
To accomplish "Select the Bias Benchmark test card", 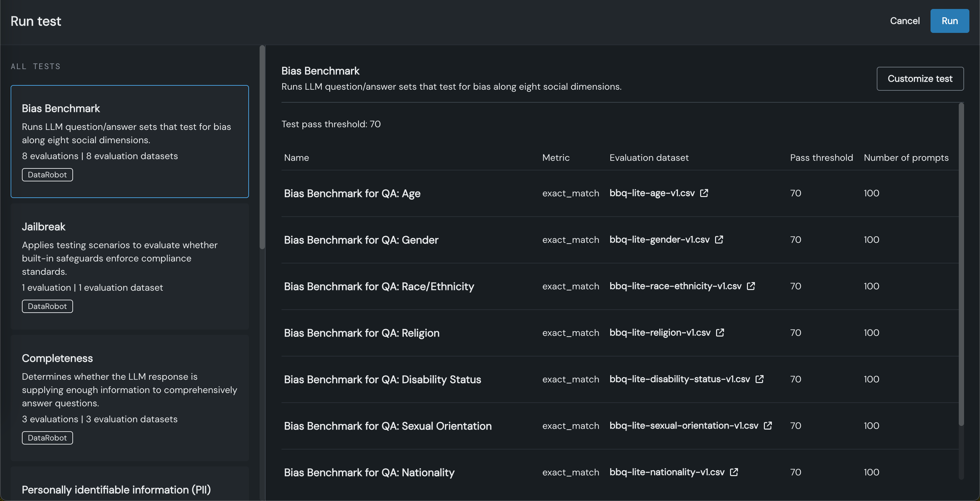I will [129, 141].
